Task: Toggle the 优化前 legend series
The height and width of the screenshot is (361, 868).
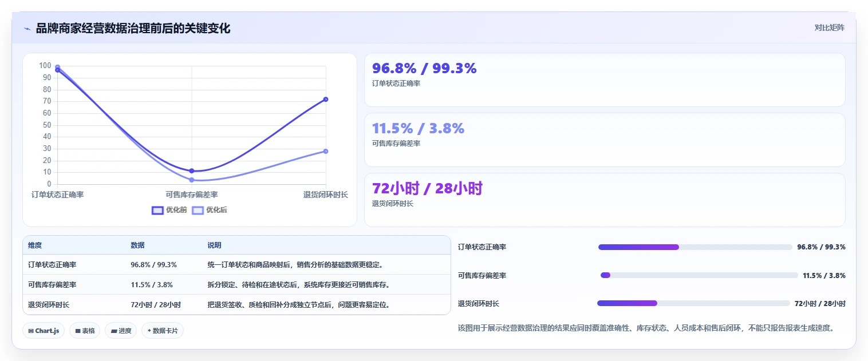Action: [x=169, y=210]
